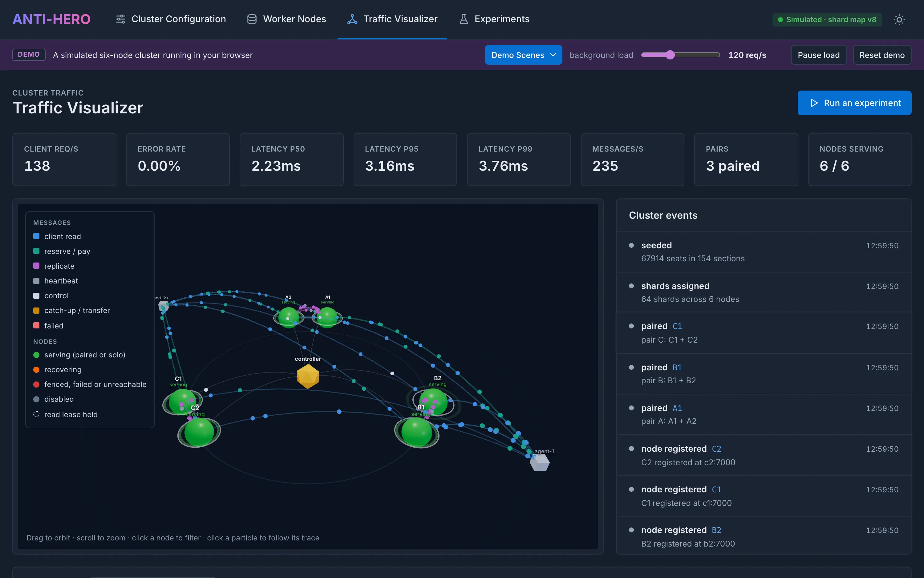Click the A2 serving node sphere

[x=289, y=317]
